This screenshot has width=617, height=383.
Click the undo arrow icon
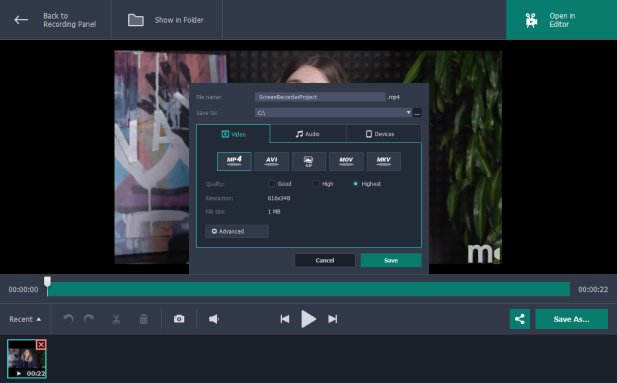68,318
